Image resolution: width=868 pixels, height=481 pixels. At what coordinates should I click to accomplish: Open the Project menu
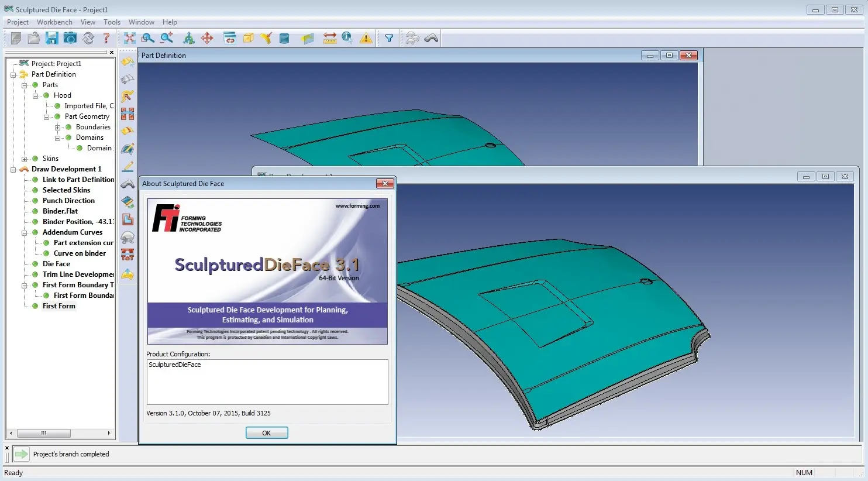(x=18, y=22)
